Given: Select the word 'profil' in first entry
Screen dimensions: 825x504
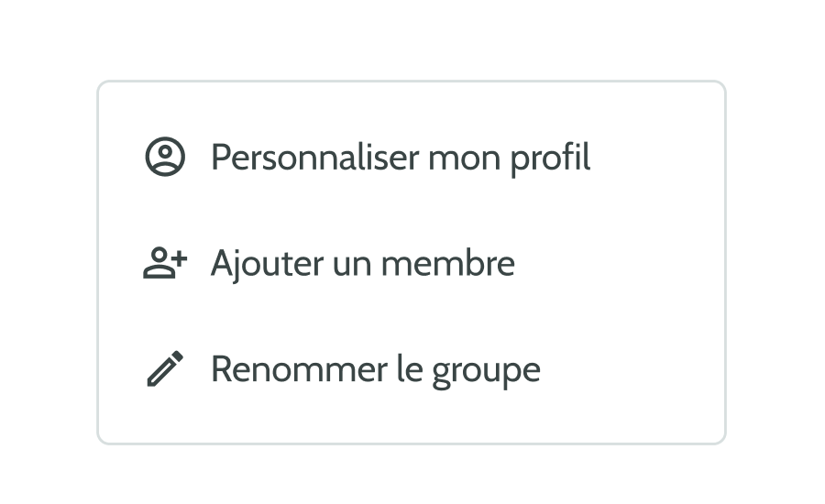Looking at the screenshot, I should pyautogui.click(x=550, y=159).
